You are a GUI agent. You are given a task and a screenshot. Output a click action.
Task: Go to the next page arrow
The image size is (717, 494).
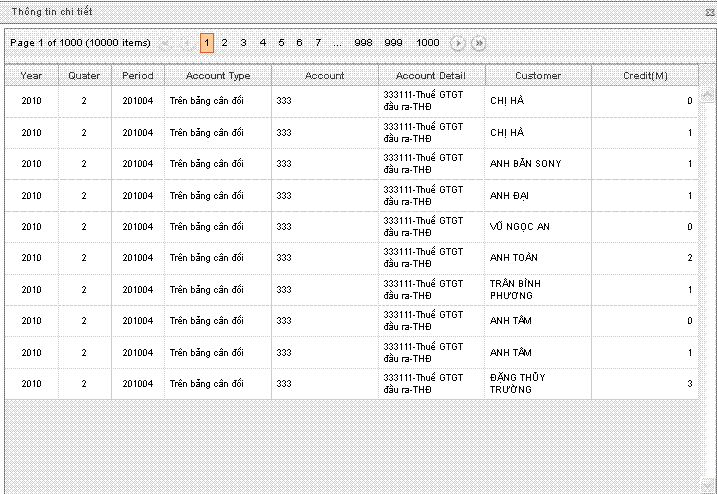(x=458, y=43)
